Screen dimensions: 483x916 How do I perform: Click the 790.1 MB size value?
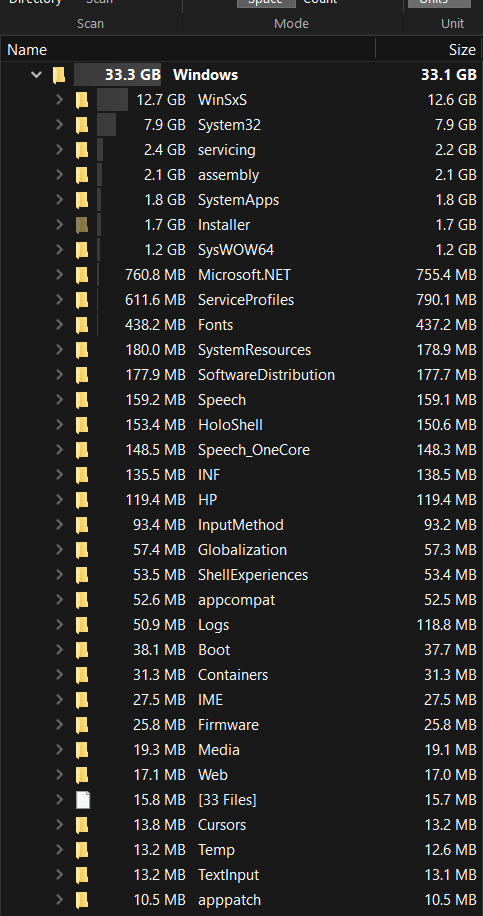(x=446, y=300)
